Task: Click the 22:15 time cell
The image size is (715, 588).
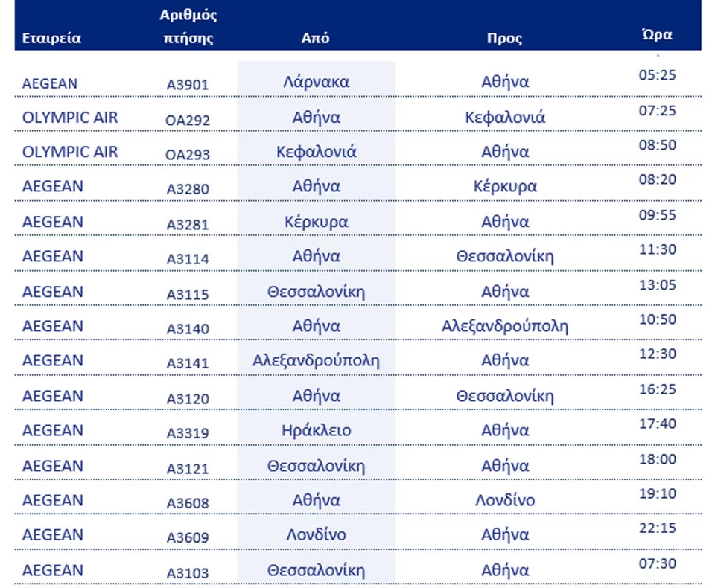Action: pyautogui.click(x=658, y=528)
